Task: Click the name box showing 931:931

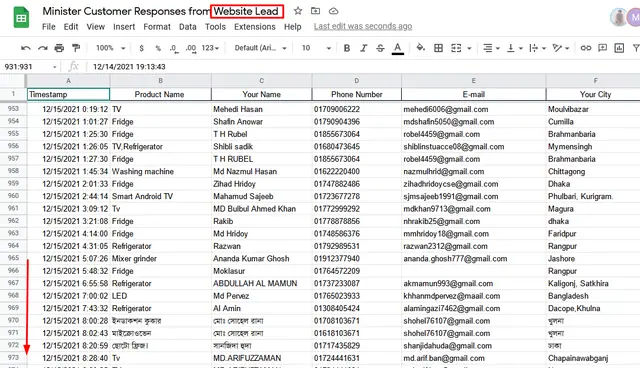Action: (x=30, y=67)
